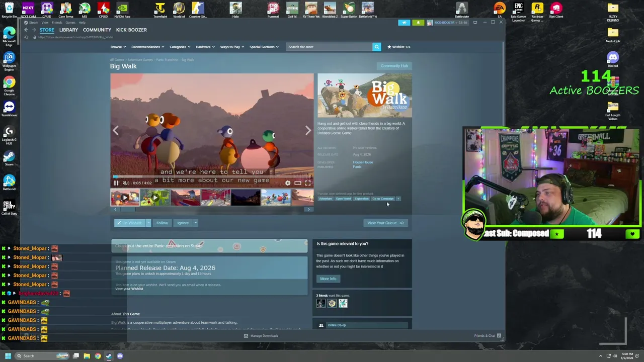Launch Teamfight Tactics desktop shortcut
The height and width of the screenshot is (362, 644).
coord(160,10)
